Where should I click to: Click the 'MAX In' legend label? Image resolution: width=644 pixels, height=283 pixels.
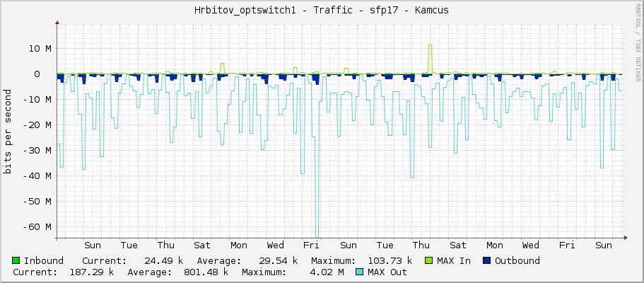point(454,260)
